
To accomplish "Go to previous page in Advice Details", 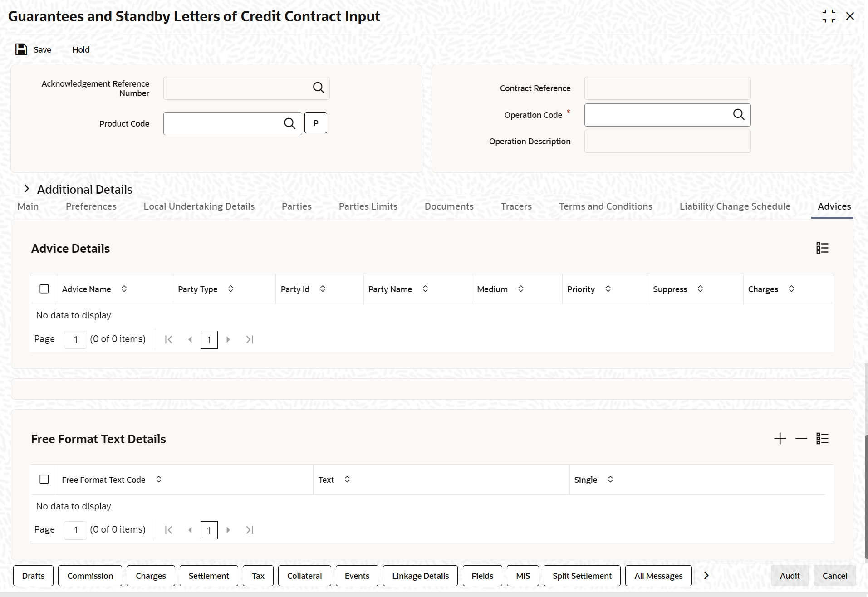I will [x=190, y=339].
